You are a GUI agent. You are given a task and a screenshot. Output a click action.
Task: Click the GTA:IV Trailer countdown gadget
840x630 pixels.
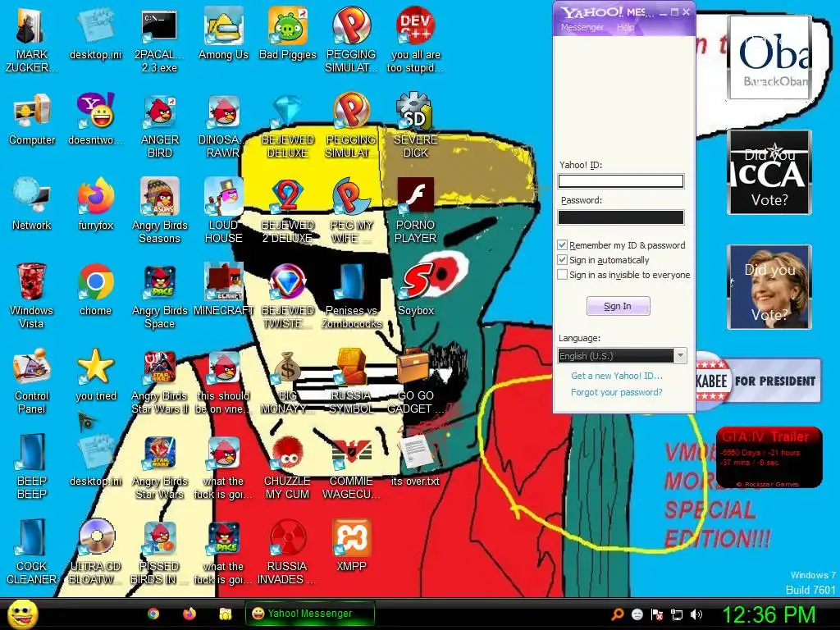pyautogui.click(x=769, y=458)
